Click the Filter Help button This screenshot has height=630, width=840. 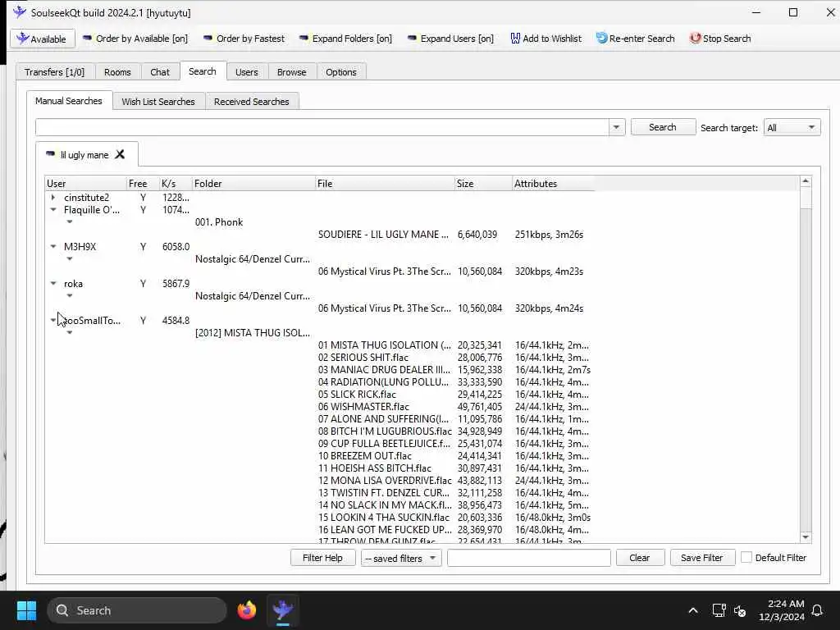coord(322,558)
